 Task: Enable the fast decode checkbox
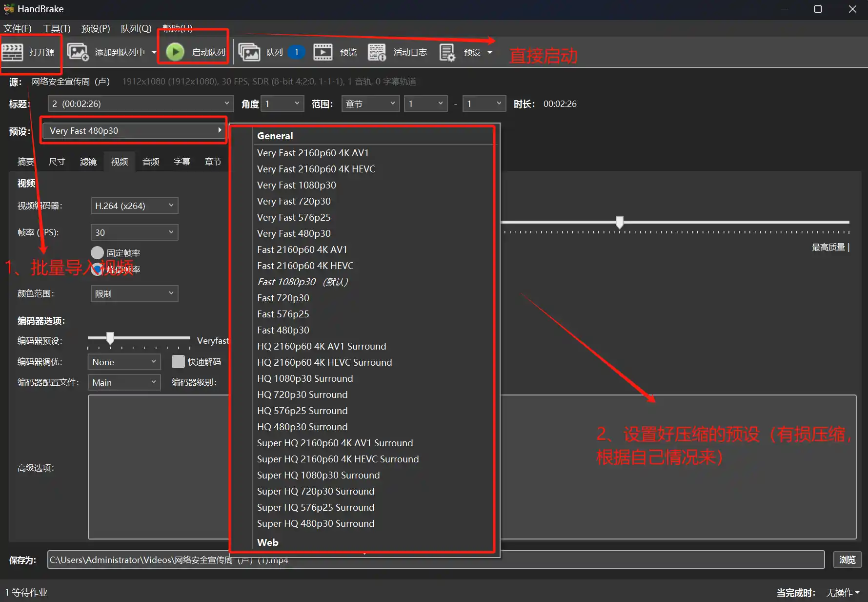[x=178, y=362]
